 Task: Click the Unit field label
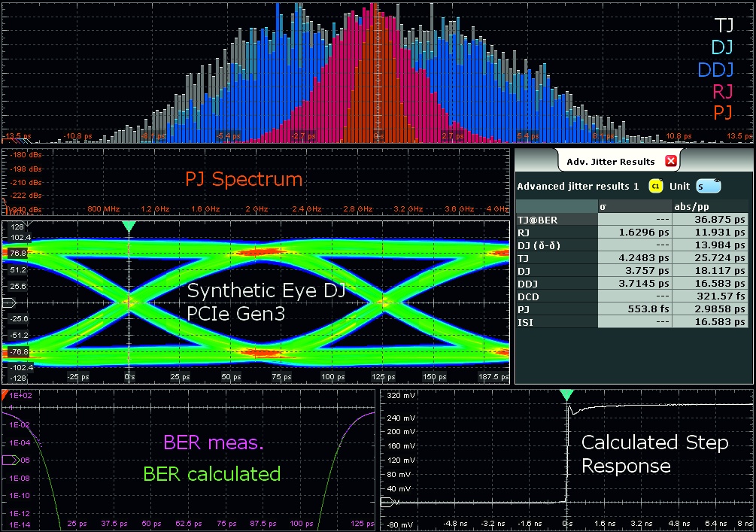coord(679,186)
